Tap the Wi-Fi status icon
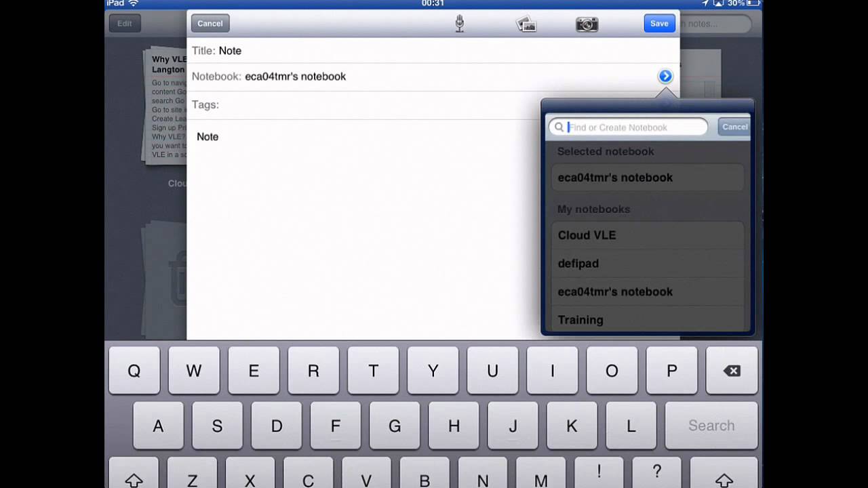This screenshot has height=488, width=868. pos(133,3)
